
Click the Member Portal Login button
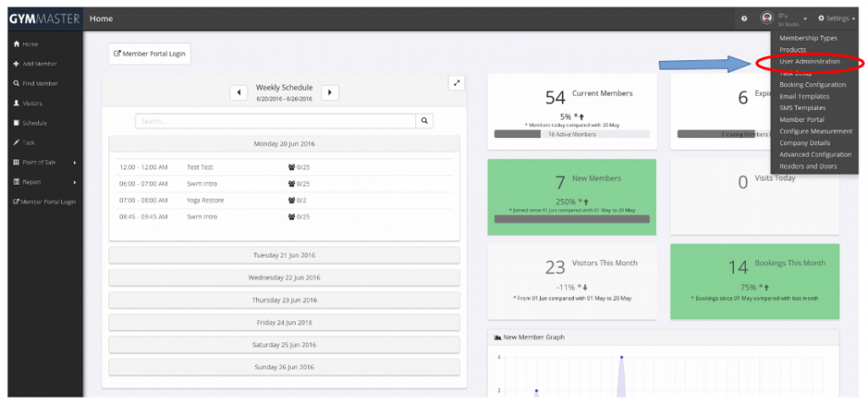149,53
